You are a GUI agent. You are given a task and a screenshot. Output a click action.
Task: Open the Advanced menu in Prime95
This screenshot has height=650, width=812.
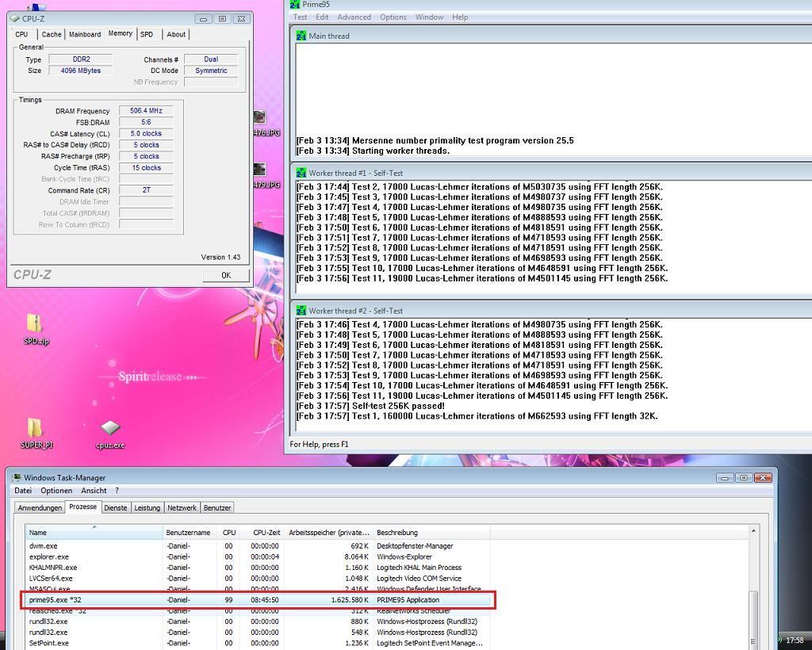tap(354, 17)
